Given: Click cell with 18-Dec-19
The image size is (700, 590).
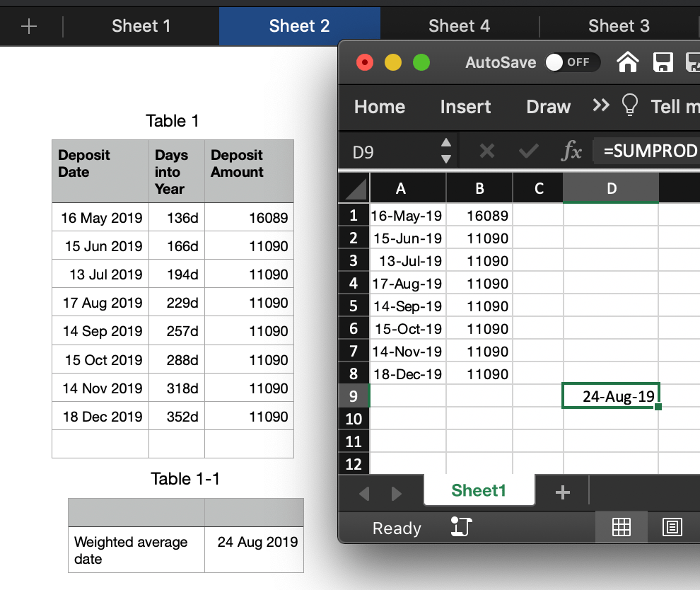Looking at the screenshot, I should click(x=407, y=374).
